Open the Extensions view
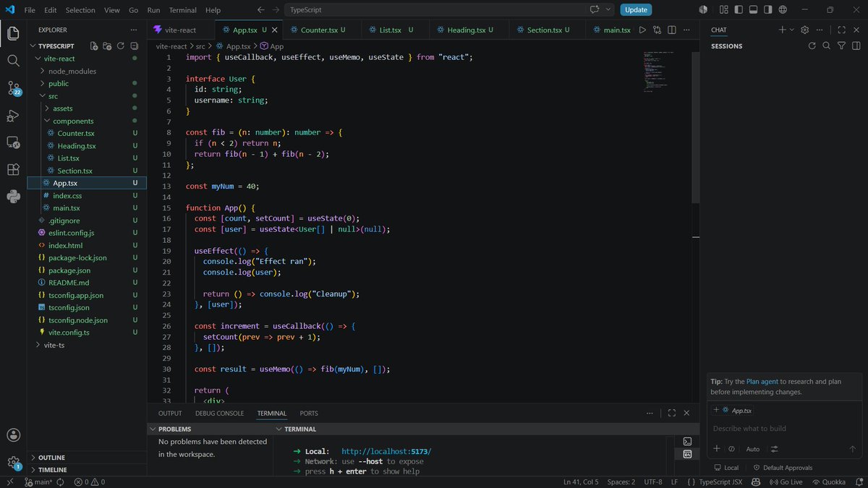868x488 pixels. point(13,170)
